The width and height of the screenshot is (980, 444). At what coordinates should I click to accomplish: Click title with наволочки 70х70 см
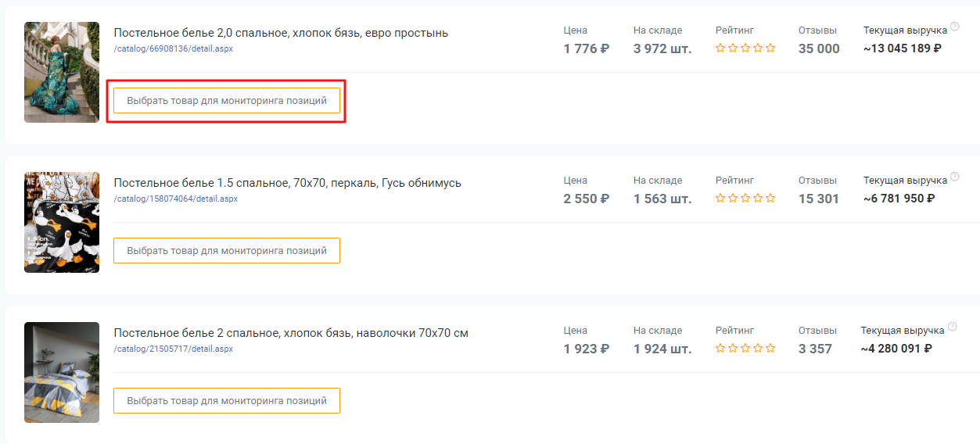(291, 333)
